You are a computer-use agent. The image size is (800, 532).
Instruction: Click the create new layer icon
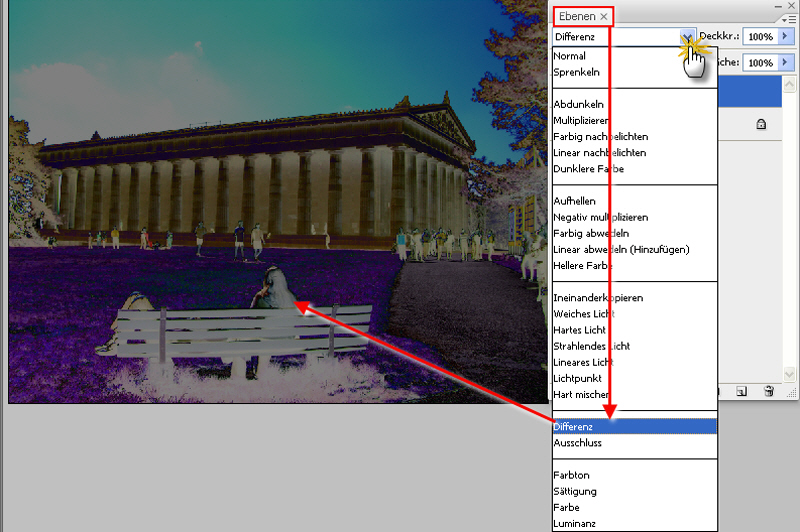[x=743, y=391]
